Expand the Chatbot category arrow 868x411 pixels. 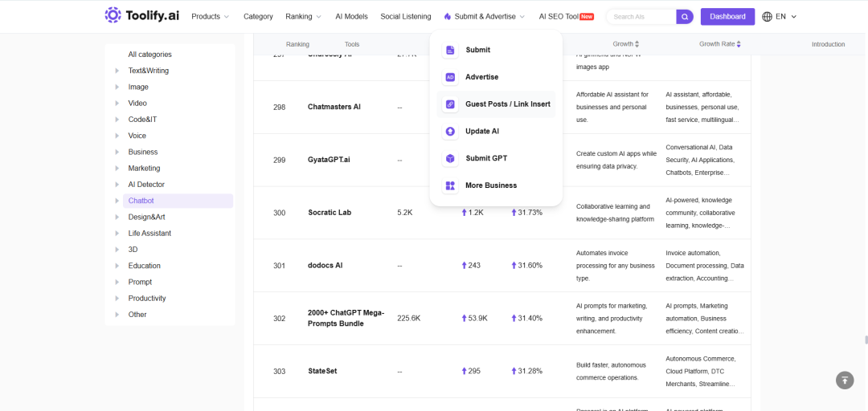point(117,201)
